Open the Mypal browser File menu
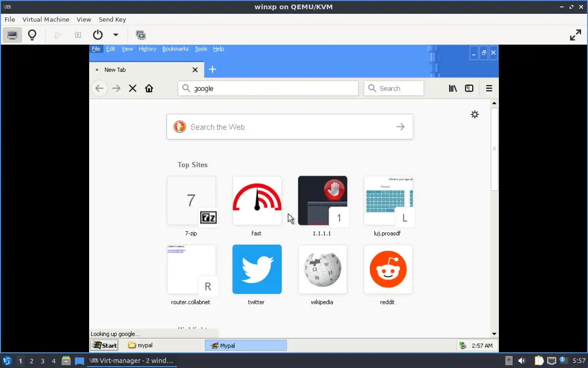 [x=96, y=49]
